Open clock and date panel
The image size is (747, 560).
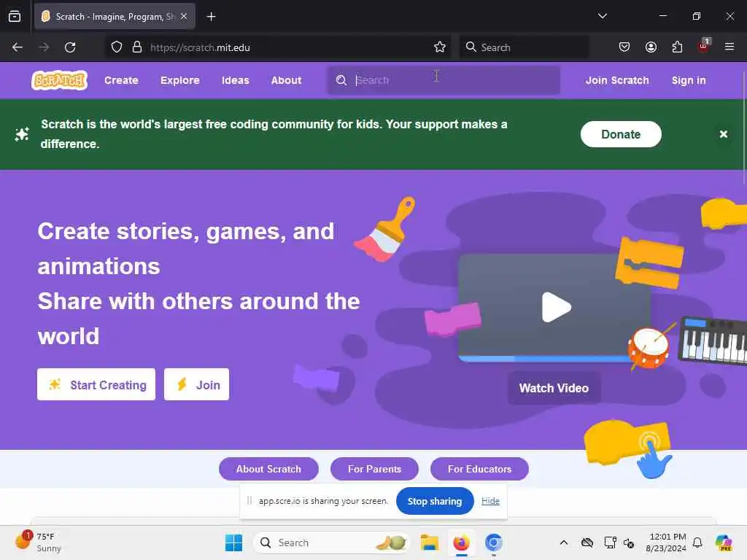click(x=667, y=542)
